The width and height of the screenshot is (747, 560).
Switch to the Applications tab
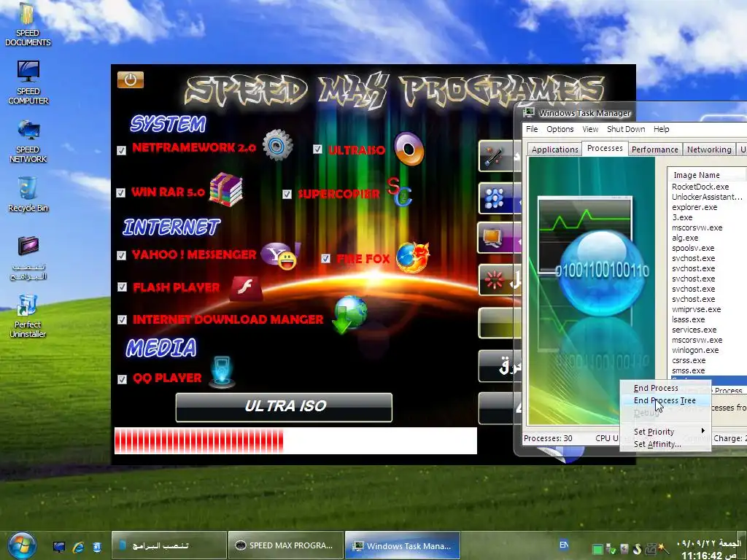click(554, 149)
